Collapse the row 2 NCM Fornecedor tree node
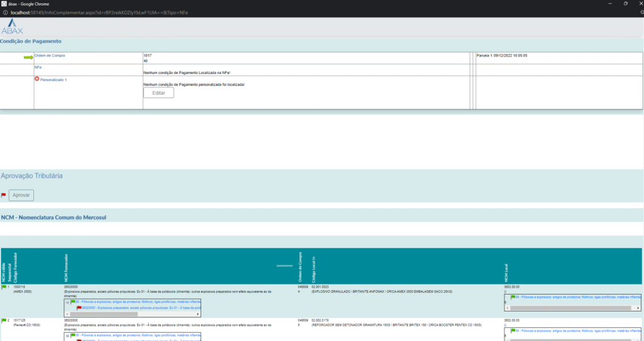The image size is (644, 341). pyautogui.click(x=67, y=335)
